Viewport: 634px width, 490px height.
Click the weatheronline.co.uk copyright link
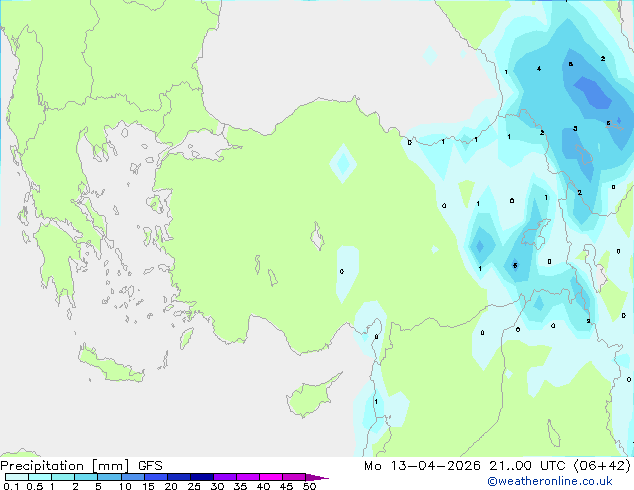point(550,481)
